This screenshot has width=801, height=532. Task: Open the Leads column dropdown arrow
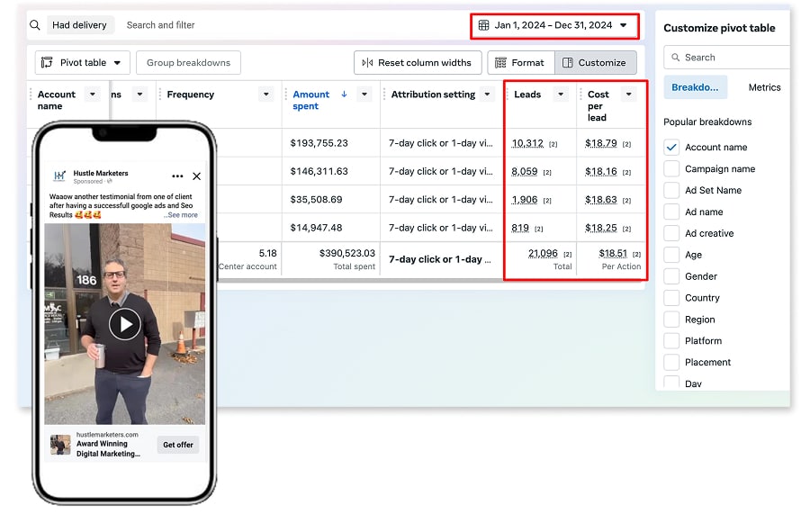click(x=561, y=94)
